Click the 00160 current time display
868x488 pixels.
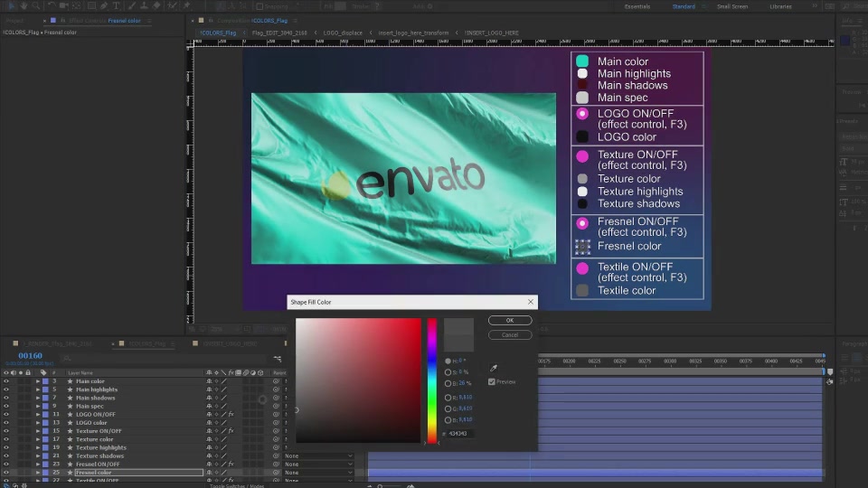[30, 356]
